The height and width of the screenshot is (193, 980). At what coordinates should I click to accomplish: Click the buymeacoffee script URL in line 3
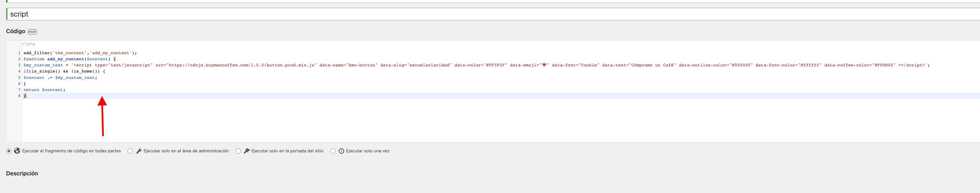242,65
